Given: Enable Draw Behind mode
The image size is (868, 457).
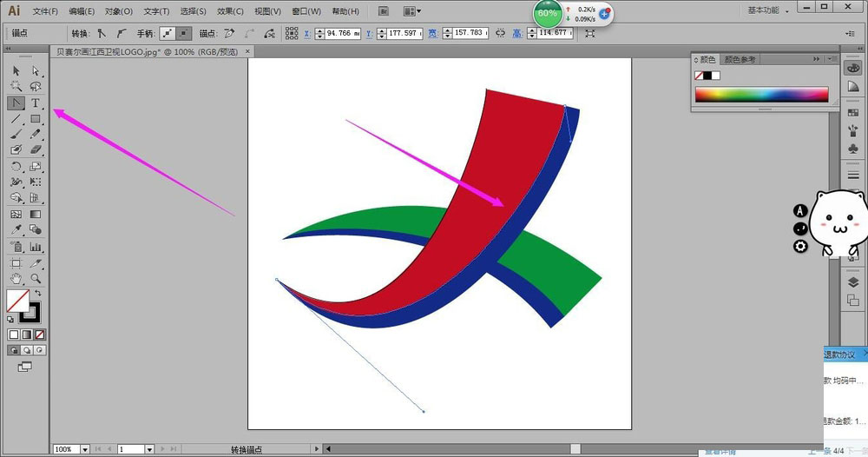Looking at the screenshot, I should [x=27, y=350].
